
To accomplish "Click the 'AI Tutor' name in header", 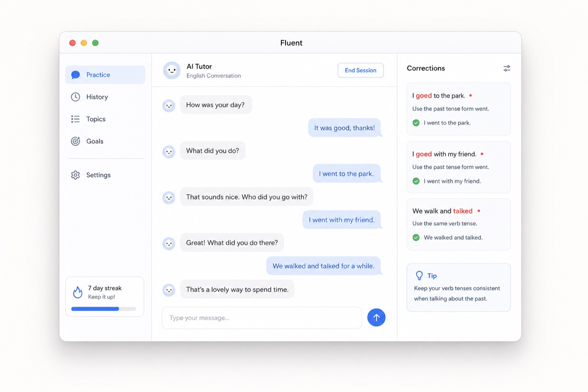I will (x=199, y=66).
